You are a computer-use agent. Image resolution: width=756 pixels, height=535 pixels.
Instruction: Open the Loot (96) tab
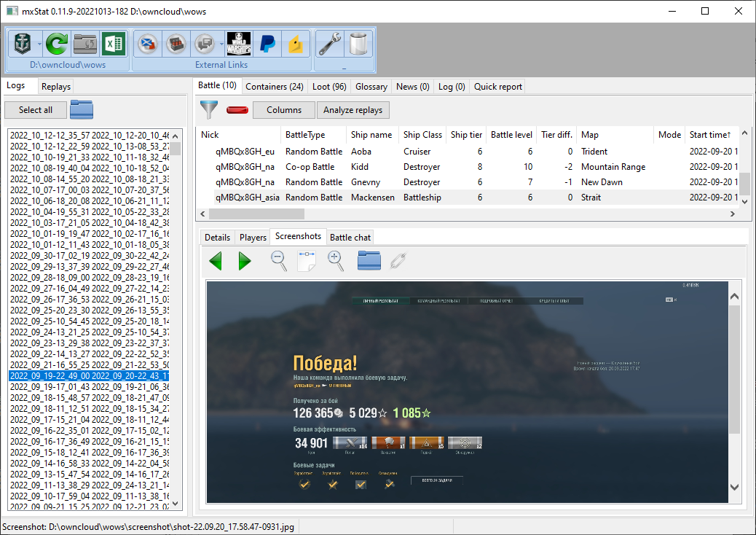(x=329, y=87)
